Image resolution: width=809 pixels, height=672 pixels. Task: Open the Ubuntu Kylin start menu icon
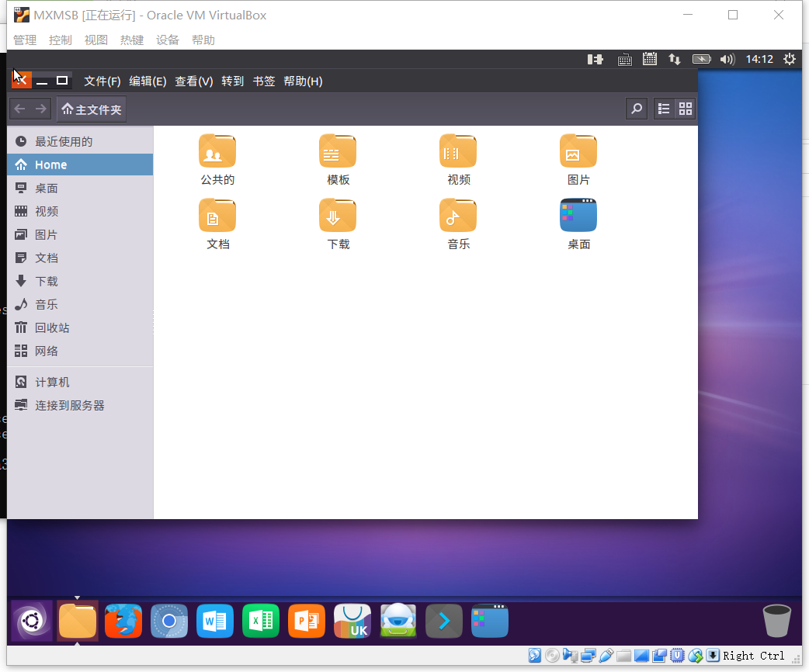coord(32,621)
